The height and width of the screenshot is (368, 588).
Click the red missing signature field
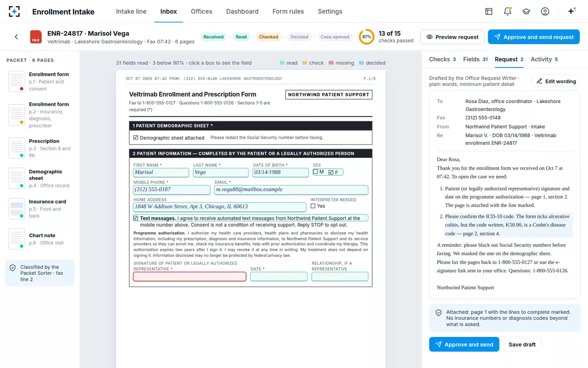tap(189, 277)
